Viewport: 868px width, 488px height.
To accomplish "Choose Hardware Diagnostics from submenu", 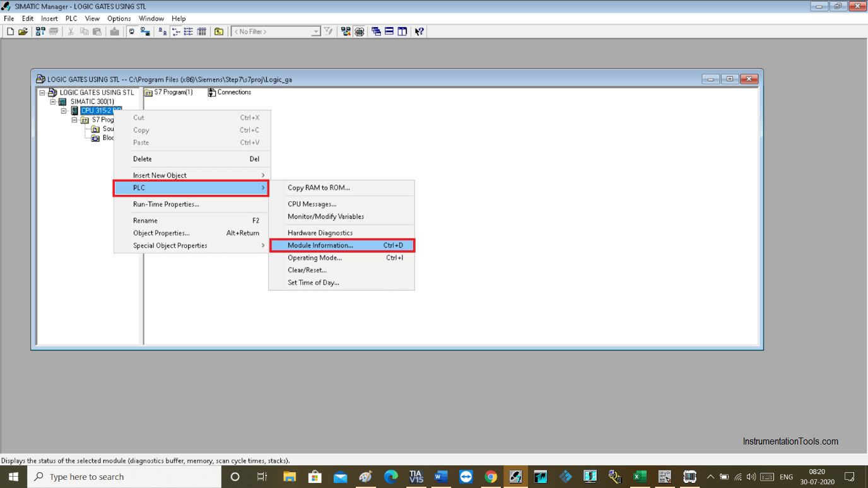I will pyautogui.click(x=341, y=233).
